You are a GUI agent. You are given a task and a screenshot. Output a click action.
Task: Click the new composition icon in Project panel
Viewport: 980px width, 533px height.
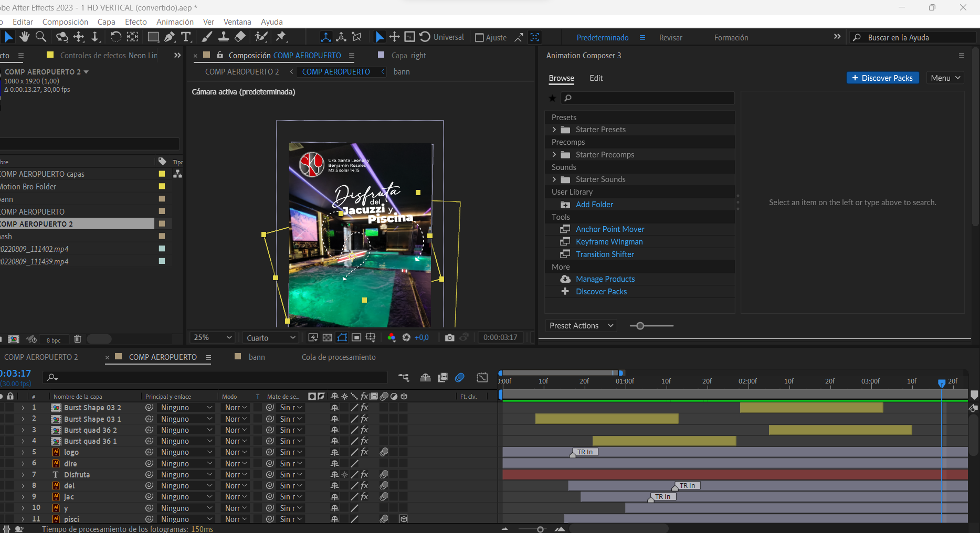pos(14,339)
